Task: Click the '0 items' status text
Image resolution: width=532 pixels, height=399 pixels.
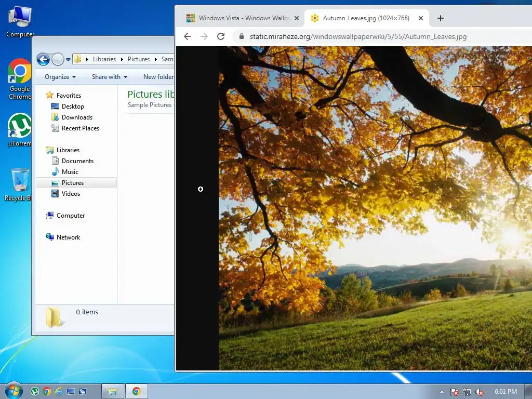Action: tap(87, 312)
